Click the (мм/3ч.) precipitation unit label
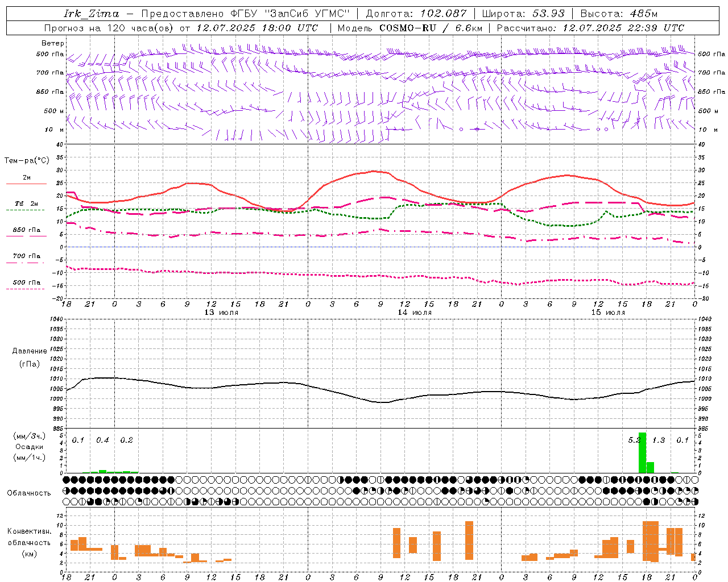Viewport: 728px width, 582px height. point(30,436)
